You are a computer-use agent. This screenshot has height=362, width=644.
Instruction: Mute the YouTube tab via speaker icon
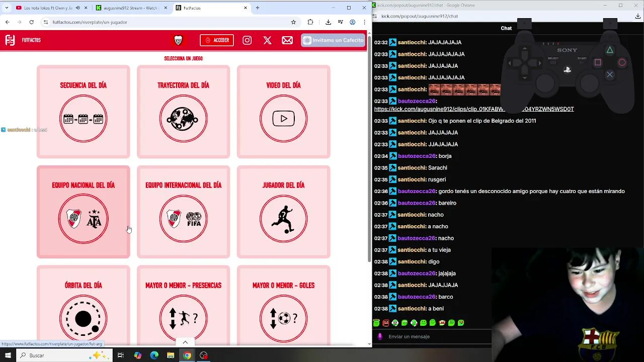77,8
